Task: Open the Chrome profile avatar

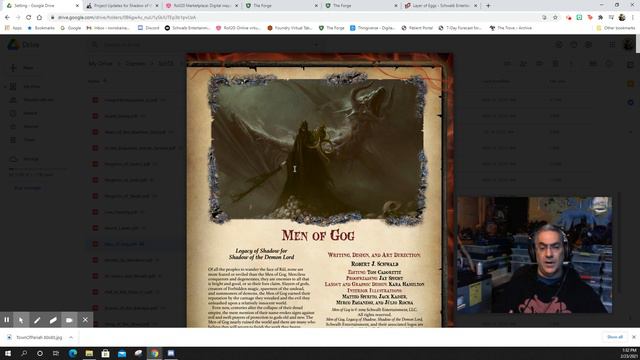Action: pos(622,18)
